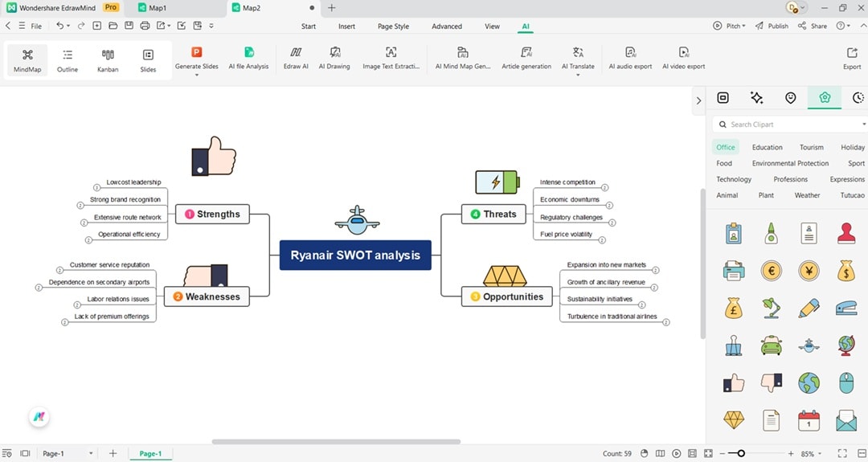Toggle page thumbnails view icon
The height and width of the screenshot is (462, 868).
[25, 453]
